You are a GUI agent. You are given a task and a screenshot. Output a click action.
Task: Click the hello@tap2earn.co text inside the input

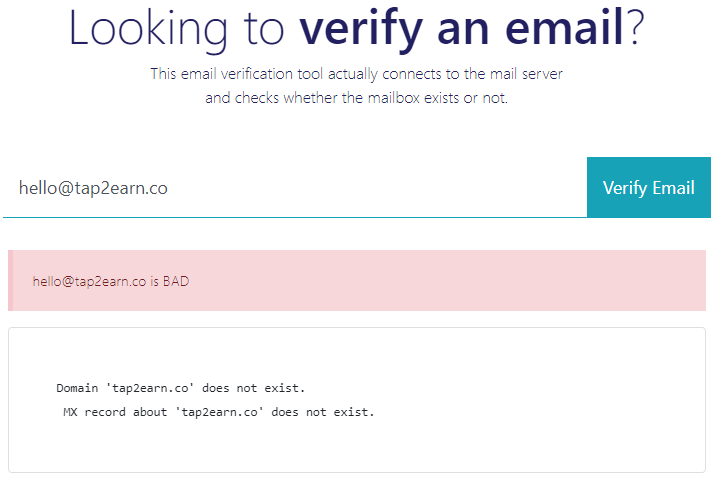[x=93, y=188]
